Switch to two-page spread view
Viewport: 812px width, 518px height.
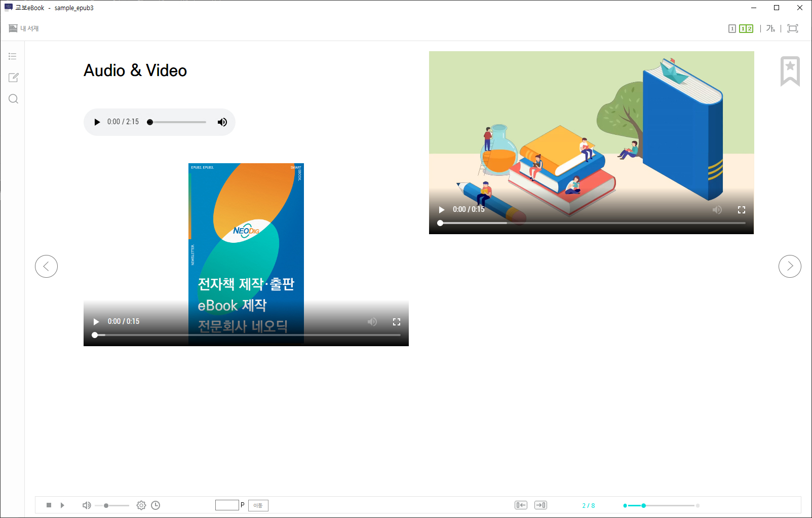(746, 29)
